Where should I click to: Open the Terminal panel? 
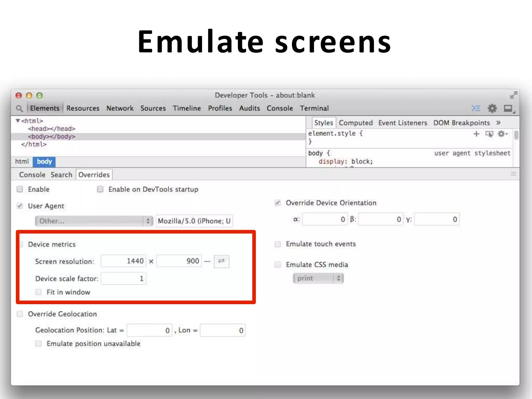coord(314,108)
